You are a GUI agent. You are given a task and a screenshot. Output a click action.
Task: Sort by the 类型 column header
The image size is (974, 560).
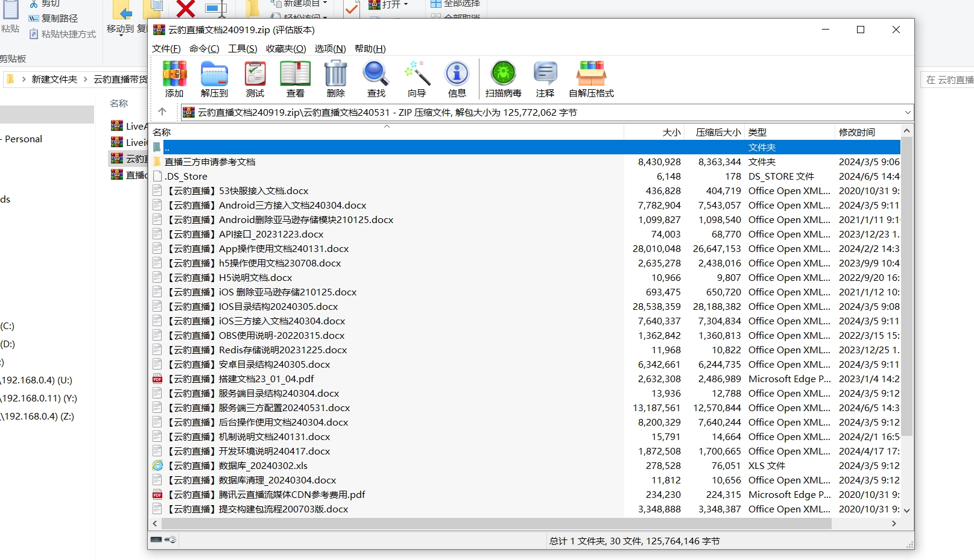pos(789,132)
